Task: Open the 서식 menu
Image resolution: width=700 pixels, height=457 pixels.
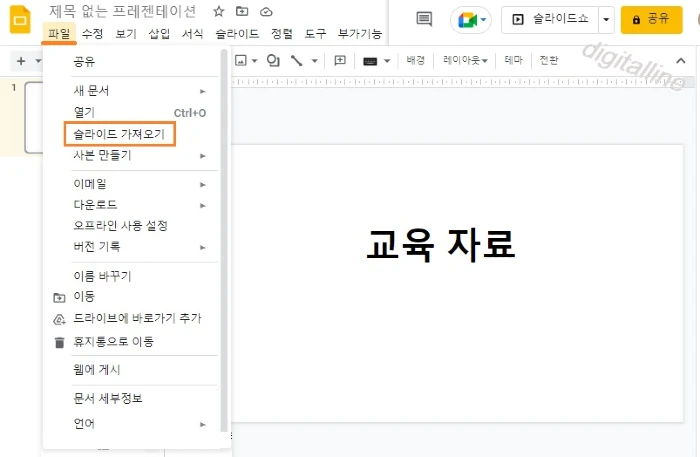Action: [192, 33]
